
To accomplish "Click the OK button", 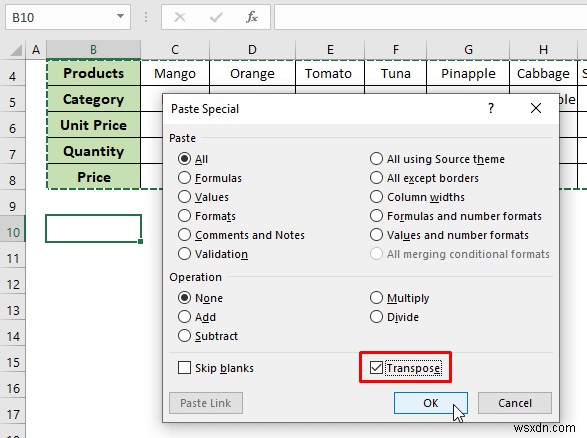I will click(431, 403).
